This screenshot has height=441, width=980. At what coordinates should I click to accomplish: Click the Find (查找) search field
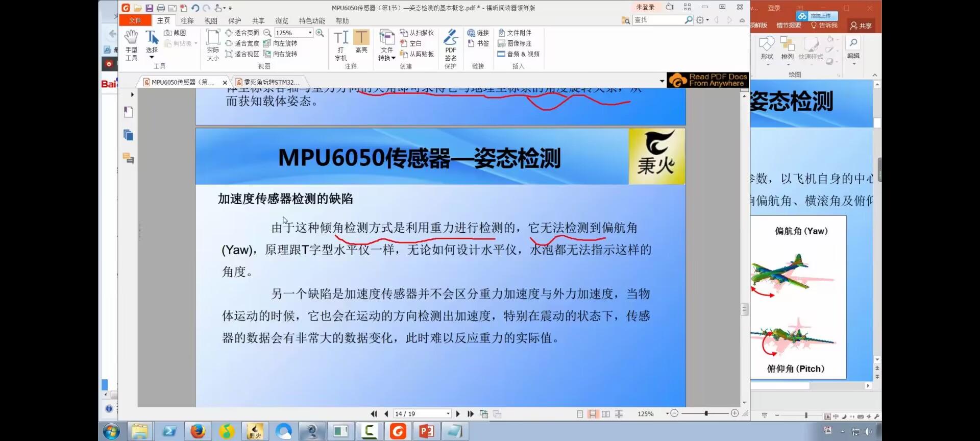(658, 20)
